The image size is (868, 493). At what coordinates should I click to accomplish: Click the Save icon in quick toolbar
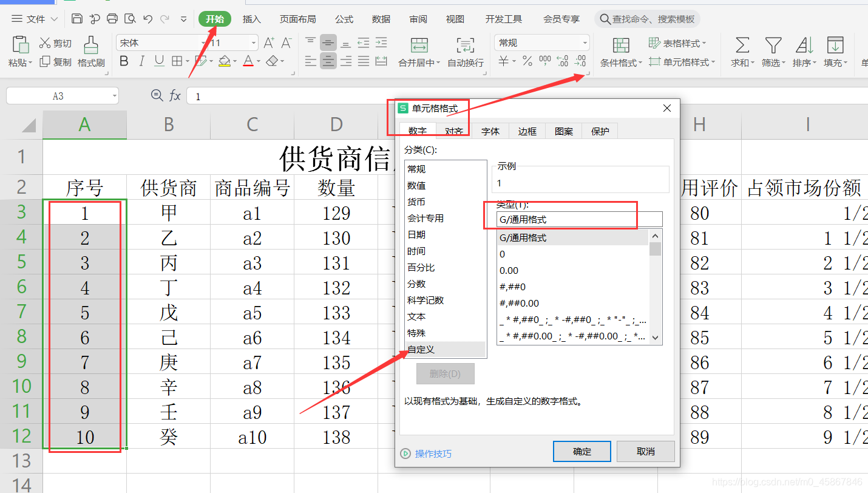click(77, 19)
